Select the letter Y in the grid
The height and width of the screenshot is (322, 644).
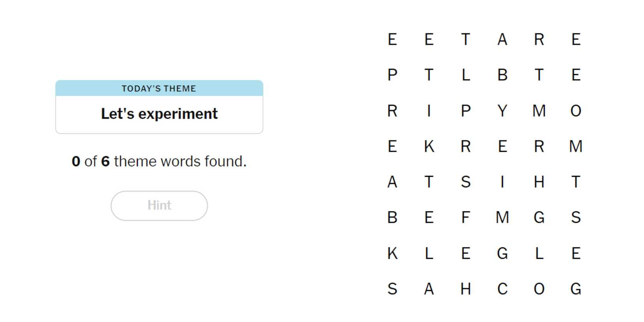point(502,111)
